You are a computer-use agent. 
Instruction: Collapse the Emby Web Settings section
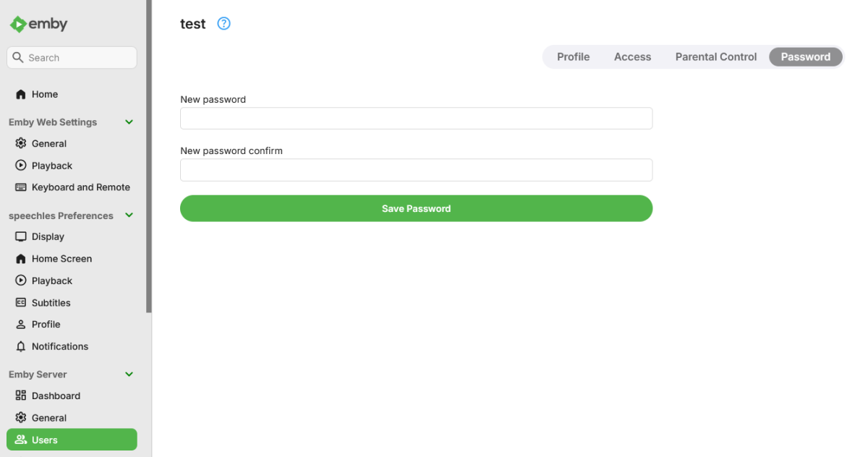pos(129,122)
